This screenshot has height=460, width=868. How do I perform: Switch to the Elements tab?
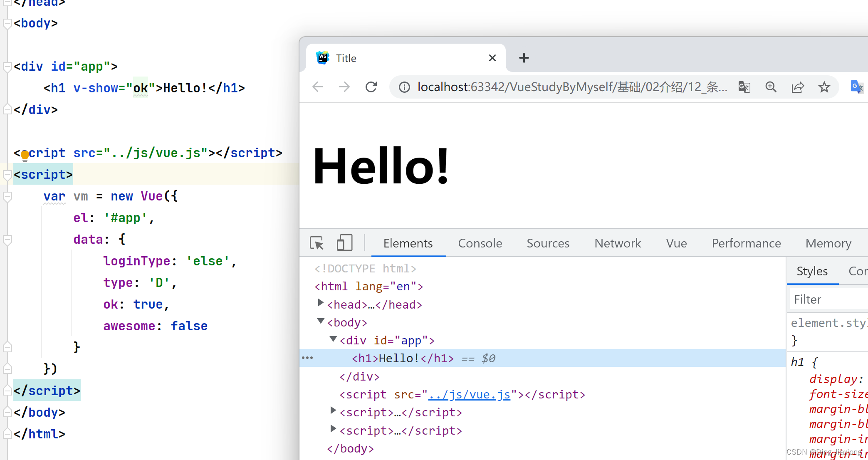[408, 243]
